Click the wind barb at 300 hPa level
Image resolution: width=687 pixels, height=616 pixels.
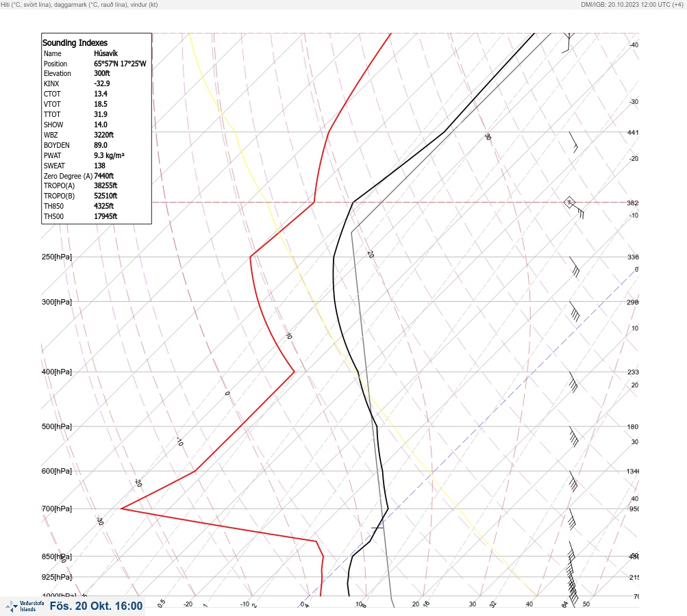pos(575,311)
